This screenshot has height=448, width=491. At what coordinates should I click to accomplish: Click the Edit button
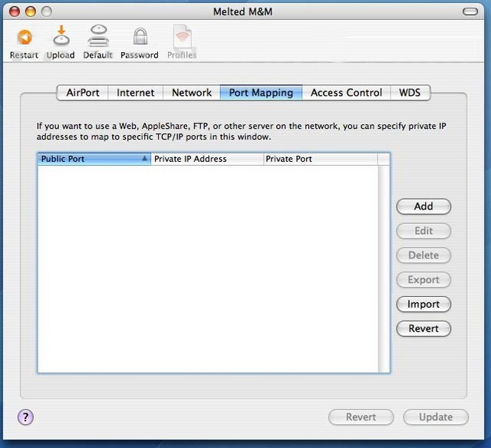[x=423, y=231]
